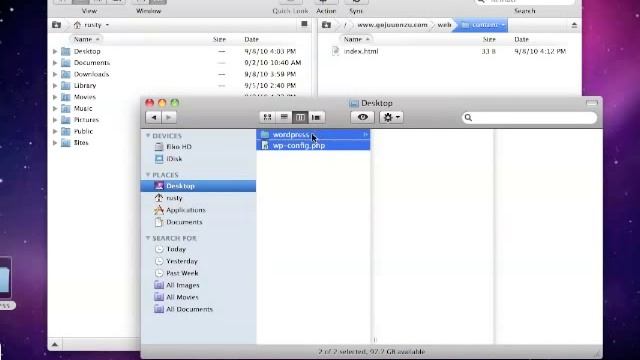The image size is (640, 360).
Task: Switch Finder to icon view
Action: pos(267,118)
